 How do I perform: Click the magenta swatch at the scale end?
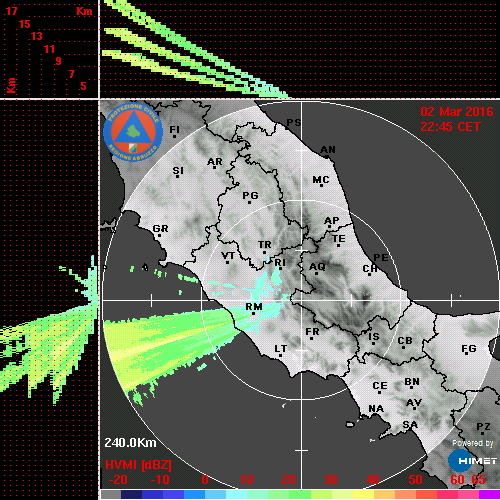489,494
